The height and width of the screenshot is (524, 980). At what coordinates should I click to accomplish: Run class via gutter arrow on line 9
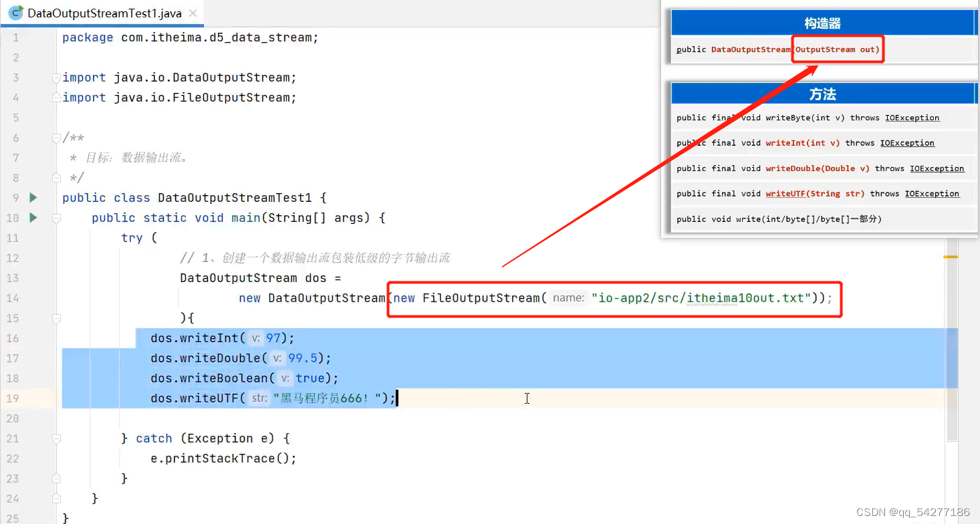(x=33, y=198)
